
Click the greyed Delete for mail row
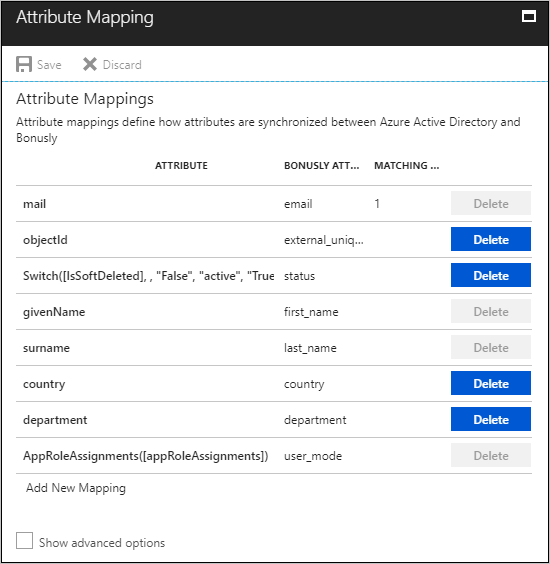(x=491, y=203)
